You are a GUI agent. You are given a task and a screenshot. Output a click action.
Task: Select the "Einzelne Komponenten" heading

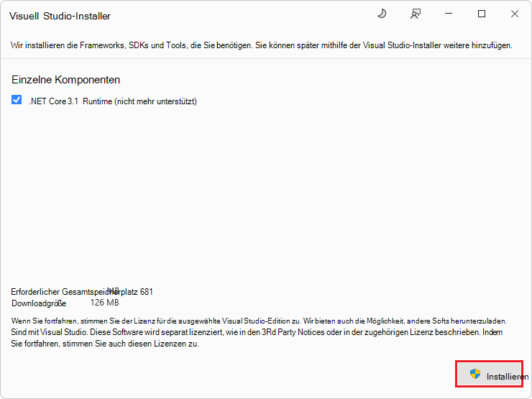65,80
